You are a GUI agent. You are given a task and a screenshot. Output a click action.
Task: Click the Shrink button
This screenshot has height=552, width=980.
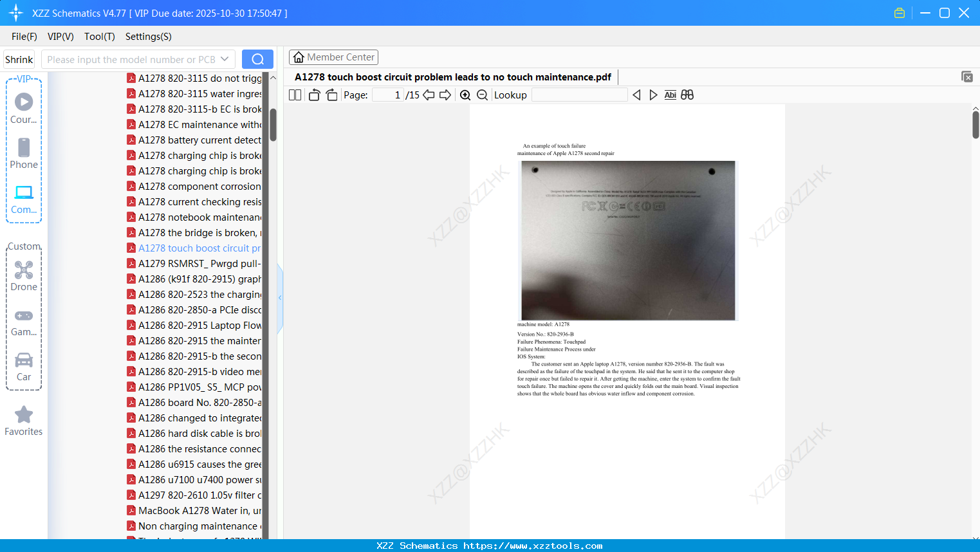(x=19, y=59)
